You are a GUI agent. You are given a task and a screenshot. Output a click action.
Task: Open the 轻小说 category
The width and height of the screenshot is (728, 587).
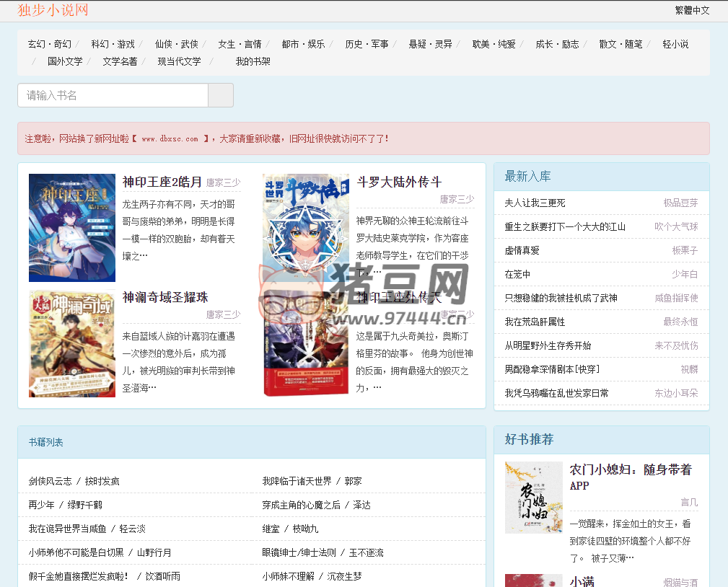[x=675, y=44]
